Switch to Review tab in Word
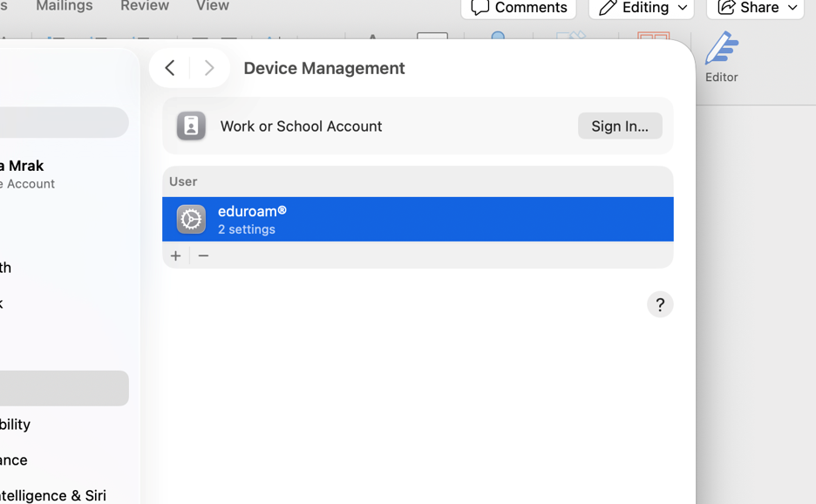 click(145, 6)
